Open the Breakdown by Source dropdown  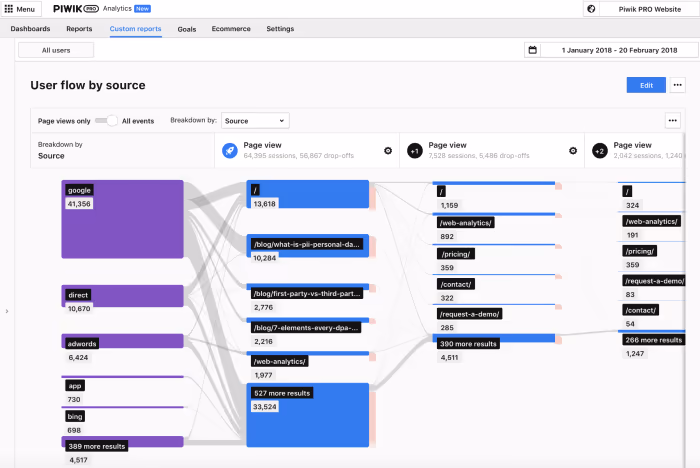point(255,121)
